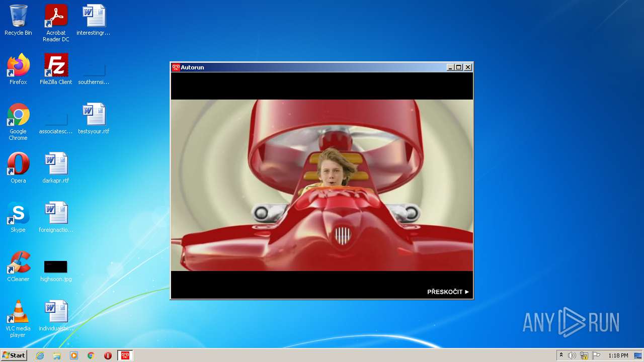Viewport: 644px width, 362px height.
Task: Select darkapr.rtf document
Action: coord(56,168)
